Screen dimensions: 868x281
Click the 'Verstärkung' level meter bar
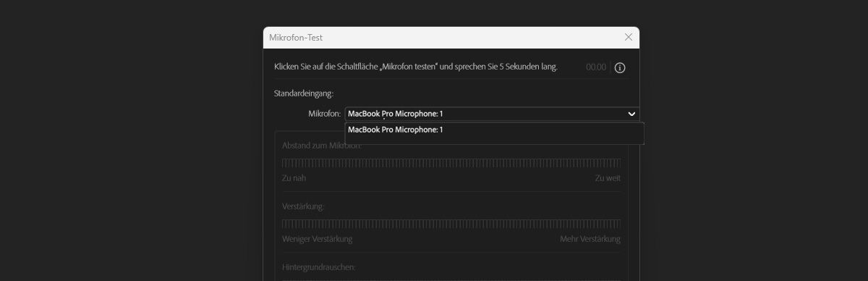pyautogui.click(x=451, y=224)
